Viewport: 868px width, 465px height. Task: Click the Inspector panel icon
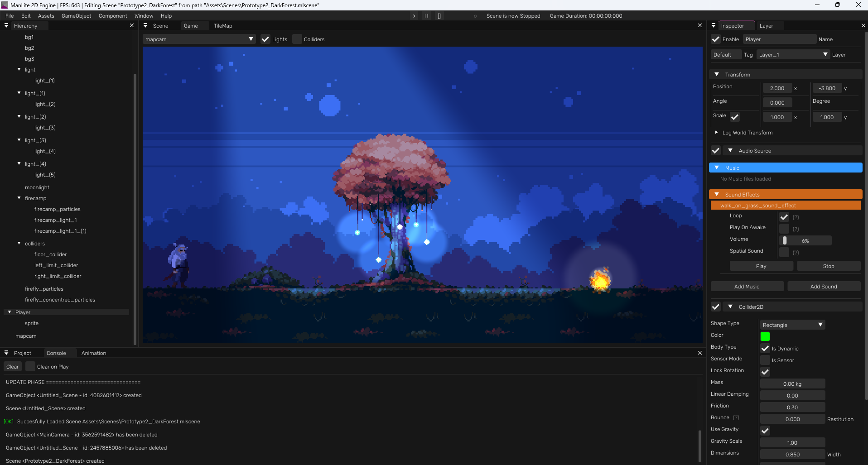pos(714,26)
